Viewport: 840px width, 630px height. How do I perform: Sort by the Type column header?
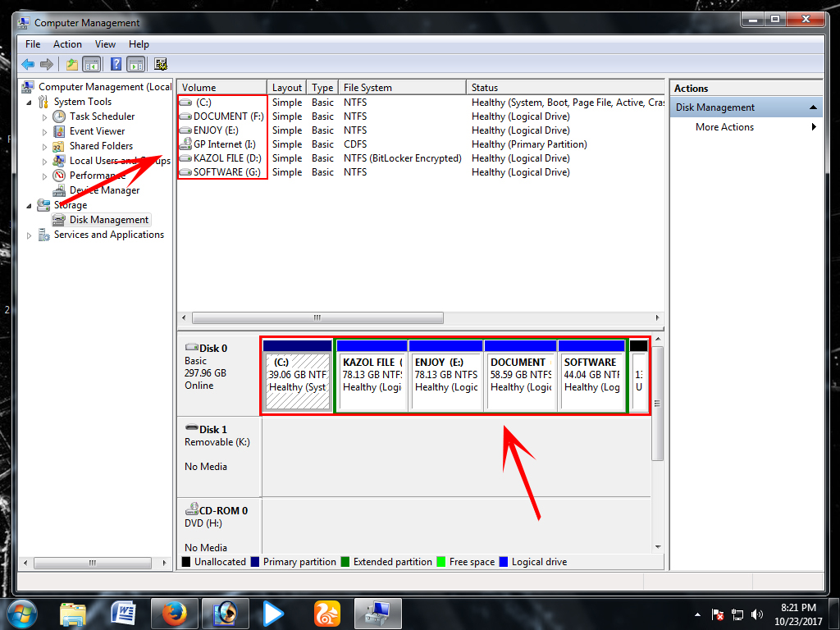tap(322, 87)
